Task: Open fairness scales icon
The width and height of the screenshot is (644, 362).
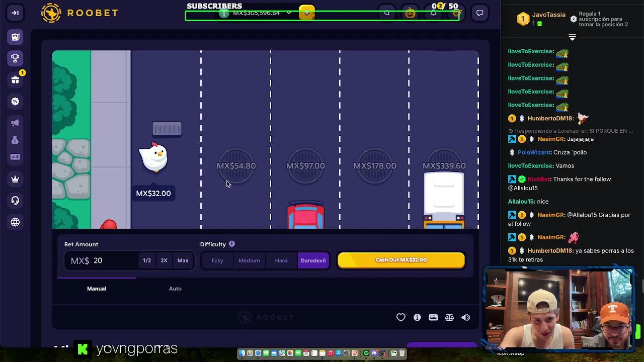Action: [449, 317]
